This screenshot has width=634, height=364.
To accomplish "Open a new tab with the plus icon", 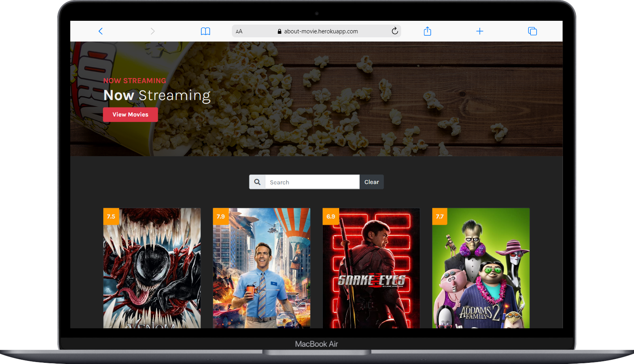I will tap(480, 31).
